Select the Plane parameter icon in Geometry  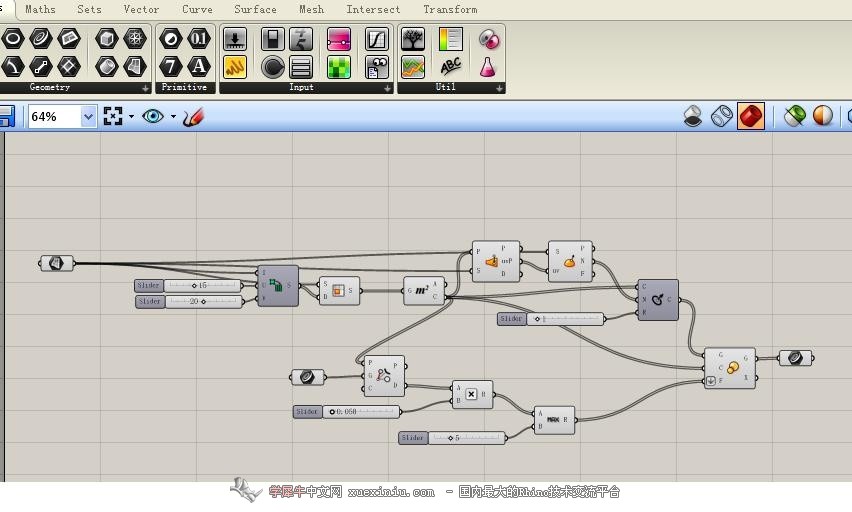68,39
